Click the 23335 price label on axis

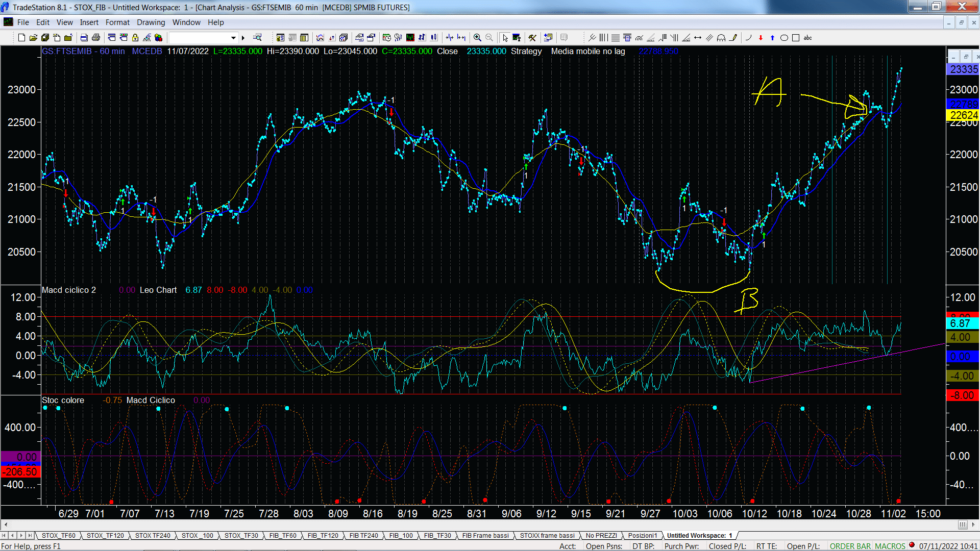964,69
